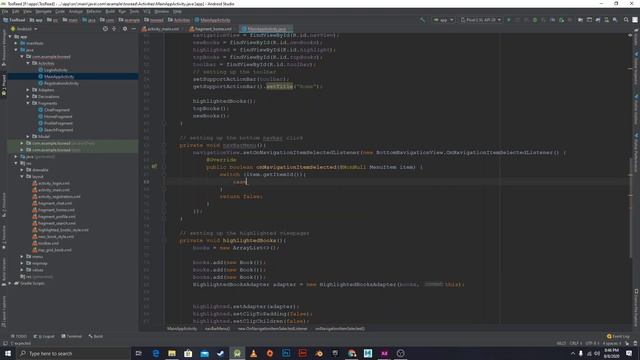Click the Windows Start button
Viewport: 640px width, 360px height.
pos(8,353)
